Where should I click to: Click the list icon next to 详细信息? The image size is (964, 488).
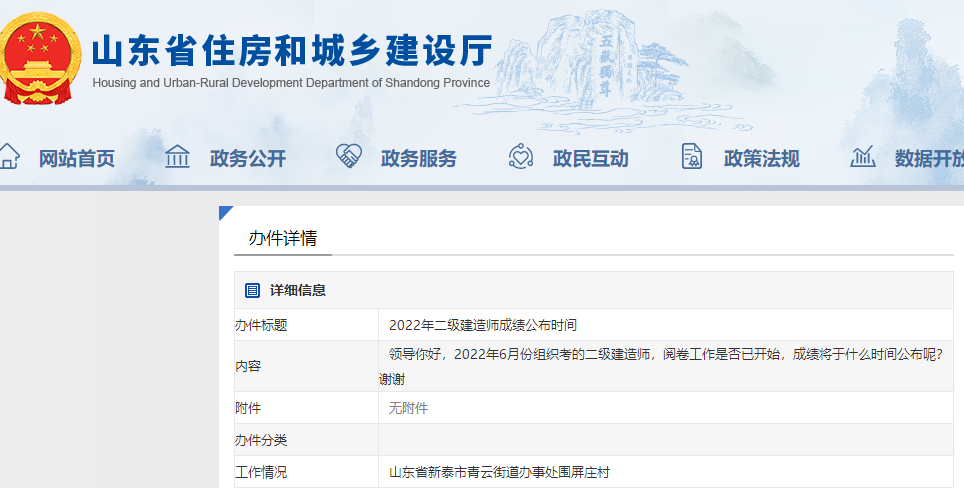tap(252, 290)
